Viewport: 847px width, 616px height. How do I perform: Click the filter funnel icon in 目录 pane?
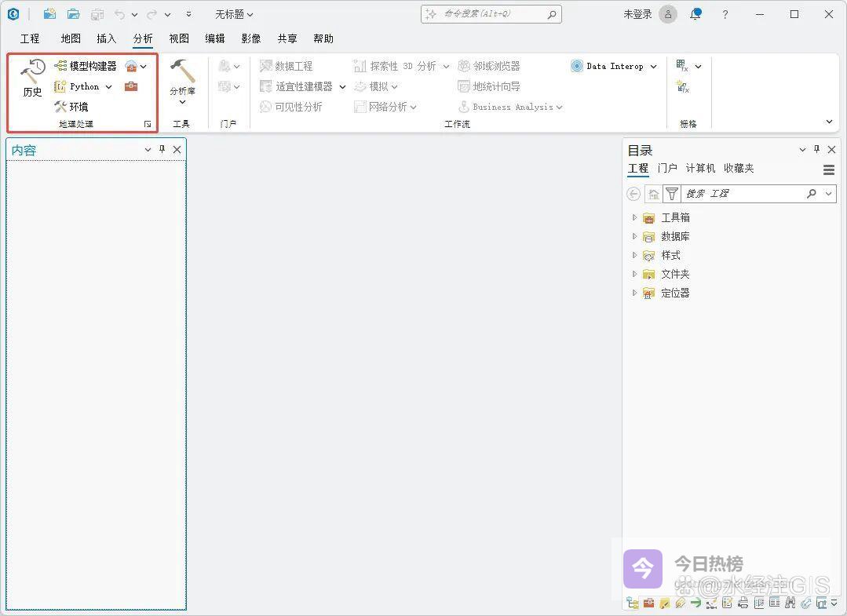point(672,194)
